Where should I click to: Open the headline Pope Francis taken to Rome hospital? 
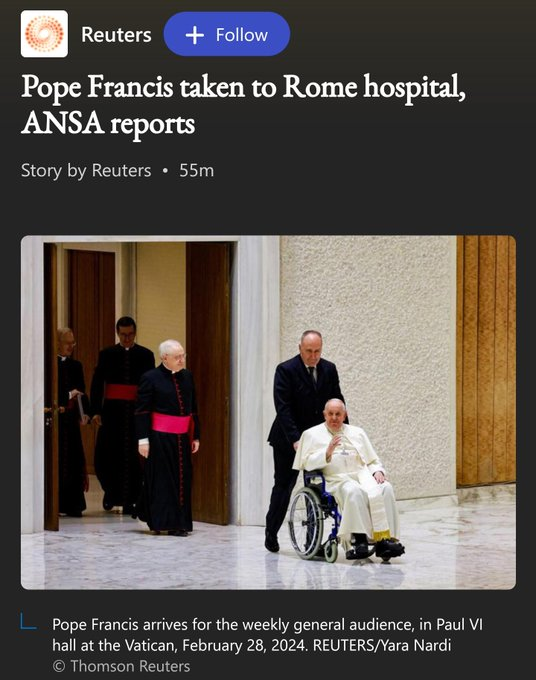click(x=243, y=104)
